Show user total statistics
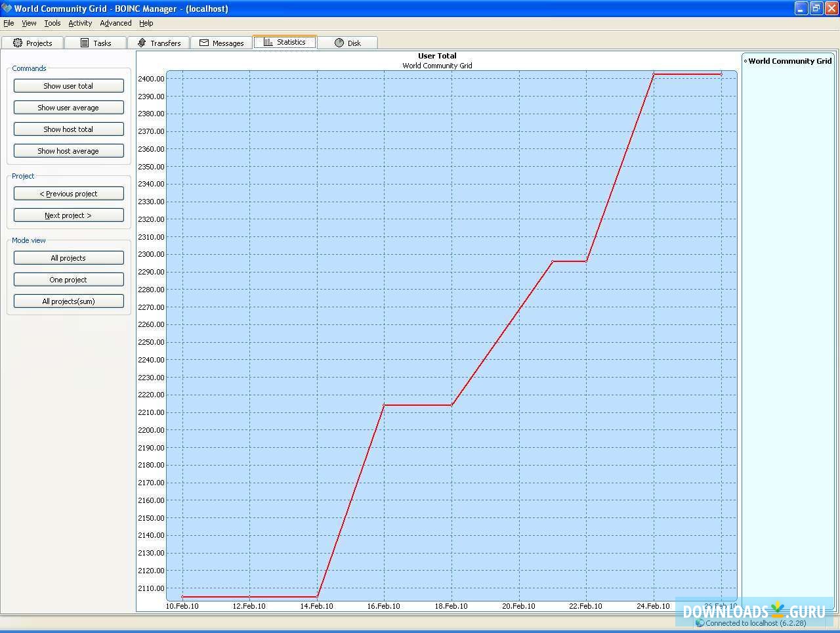 point(68,85)
